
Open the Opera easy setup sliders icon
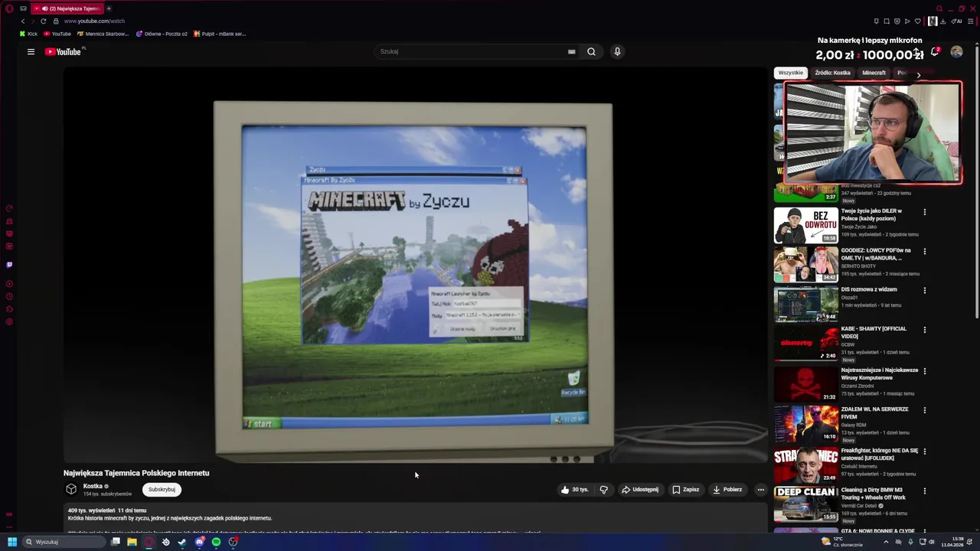point(971,21)
